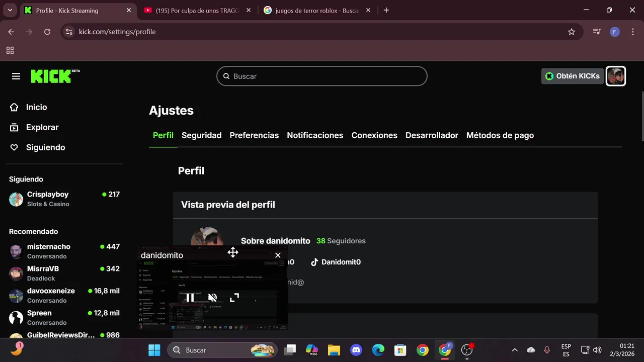
Task: Click the Explorar icon in the sidebar
Action: click(x=14, y=127)
